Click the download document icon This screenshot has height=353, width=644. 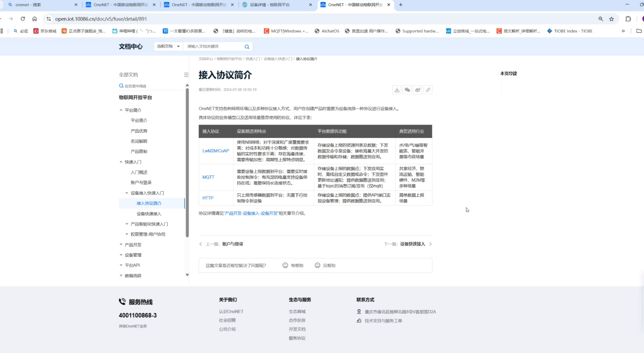coord(397,90)
